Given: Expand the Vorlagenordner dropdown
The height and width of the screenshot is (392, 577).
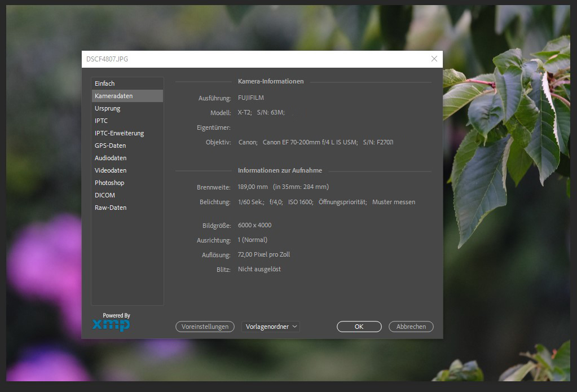Looking at the screenshot, I should pyautogui.click(x=271, y=327).
